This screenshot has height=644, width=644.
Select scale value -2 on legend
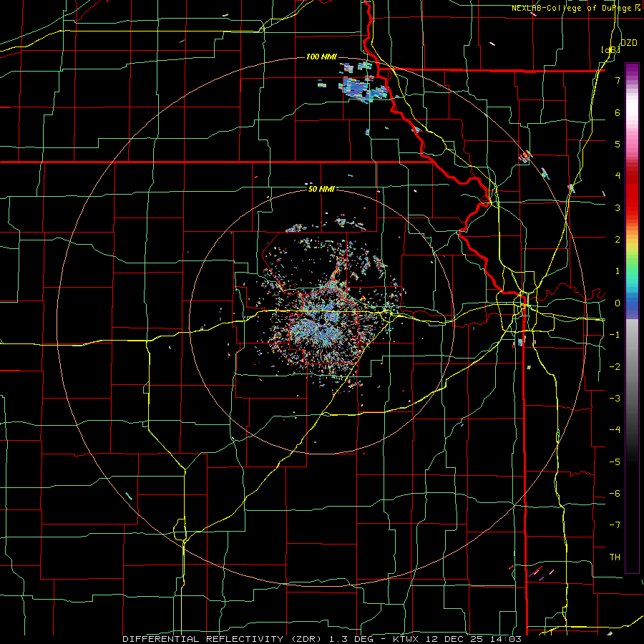pos(615,367)
